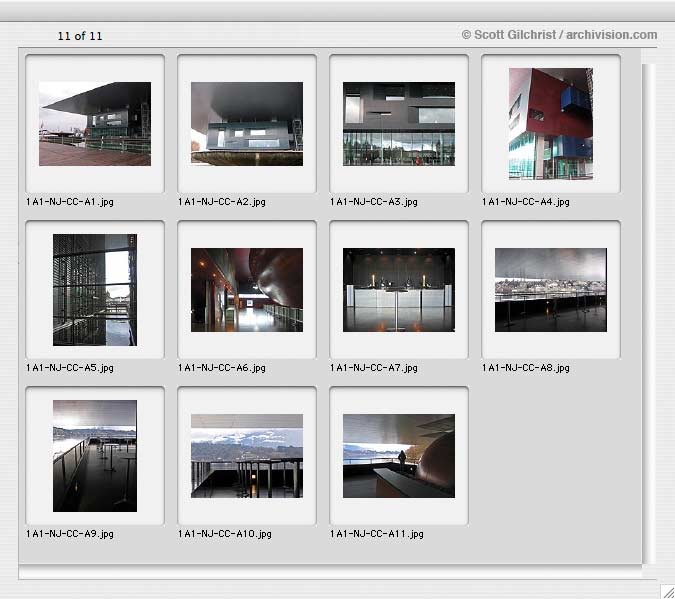The height and width of the screenshot is (599, 675).
Task: Click the file name 1A1-NJ-CC-A4.jpg
Action: (526, 202)
